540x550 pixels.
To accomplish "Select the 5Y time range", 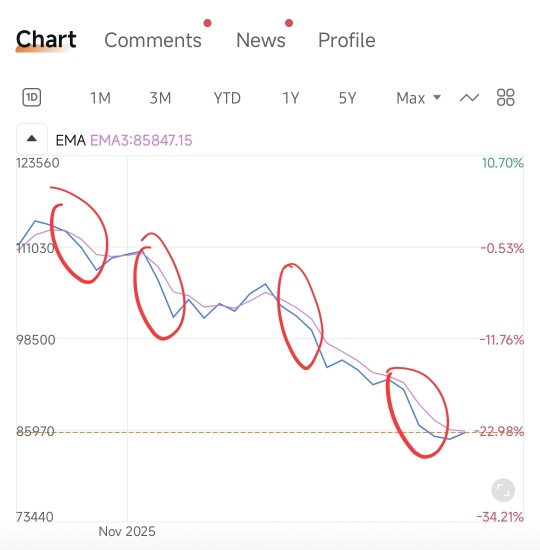I will [347, 98].
